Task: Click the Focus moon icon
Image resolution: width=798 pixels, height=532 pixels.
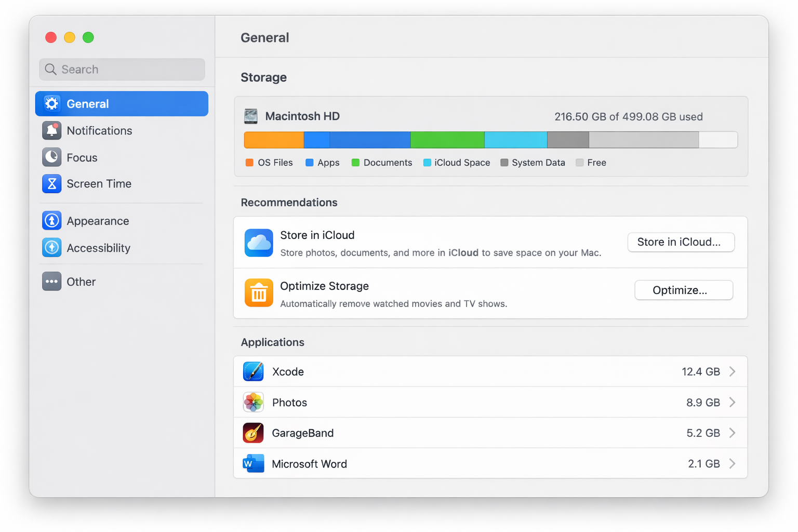Action: pos(51,157)
